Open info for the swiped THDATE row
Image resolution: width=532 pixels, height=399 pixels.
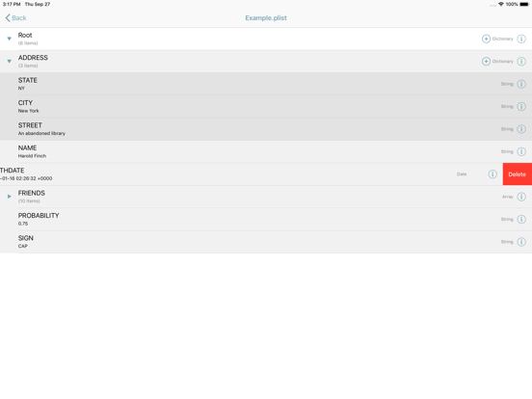coord(492,174)
